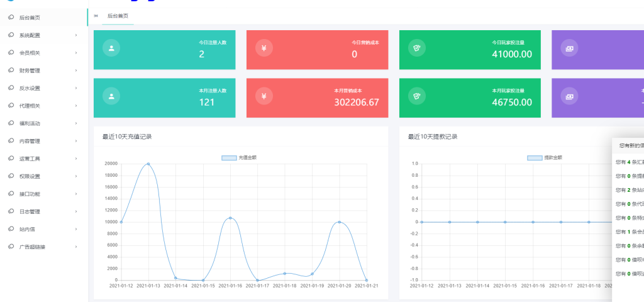Click the betting icon on 今日玩家投注量 card
This screenshot has width=644, height=302.
click(x=416, y=48)
